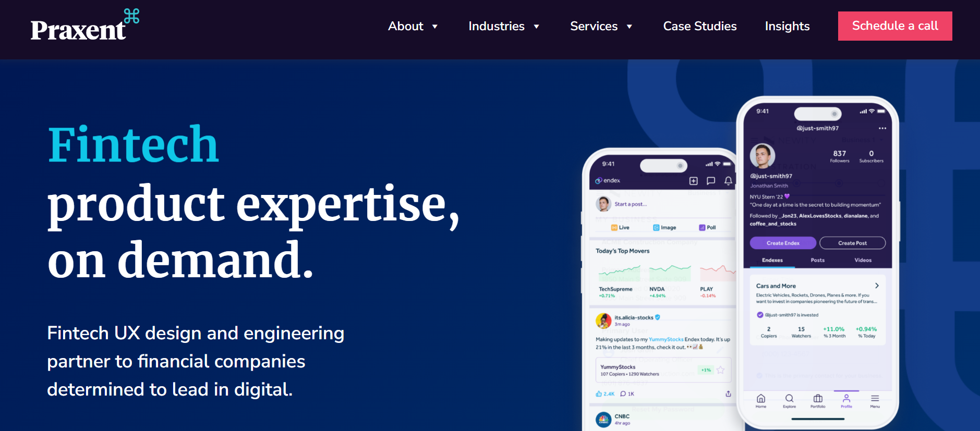
Task: Tap the Home icon in phone nav bar
Action: [761, 400]
